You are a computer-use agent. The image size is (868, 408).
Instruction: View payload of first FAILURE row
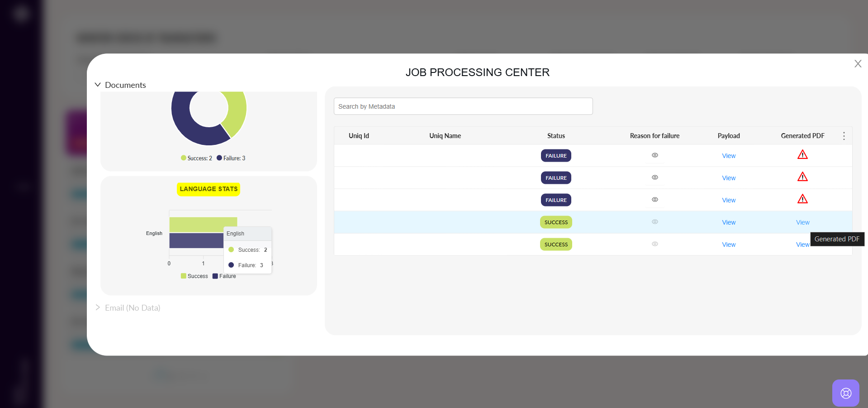click(728, 156)
